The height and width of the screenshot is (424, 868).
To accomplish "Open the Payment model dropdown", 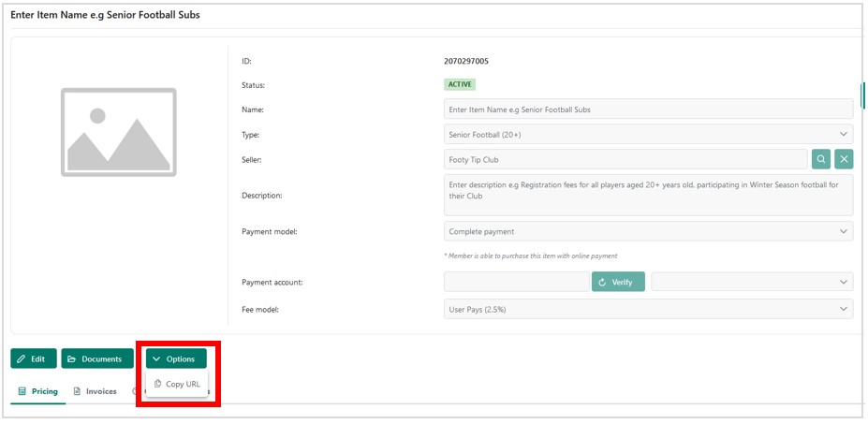I will tap(648, 231).
